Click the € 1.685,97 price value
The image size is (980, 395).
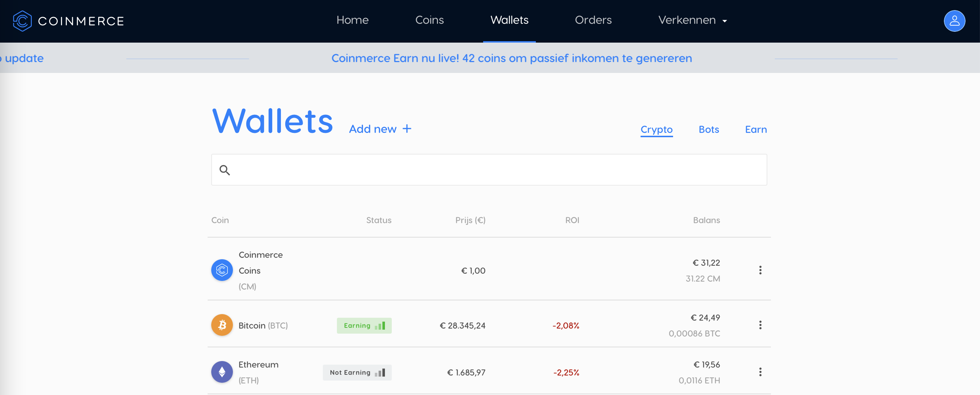[x=466, y=373]
